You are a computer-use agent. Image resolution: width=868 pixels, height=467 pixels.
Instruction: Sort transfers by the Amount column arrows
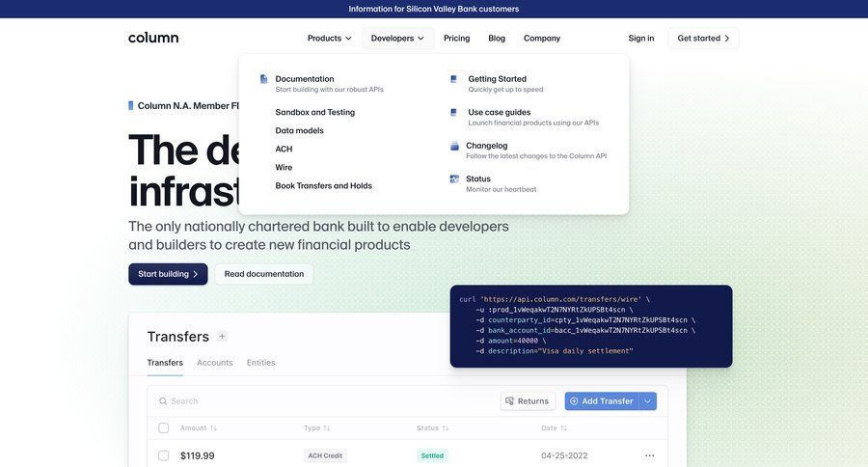click(x=213, y=428)
